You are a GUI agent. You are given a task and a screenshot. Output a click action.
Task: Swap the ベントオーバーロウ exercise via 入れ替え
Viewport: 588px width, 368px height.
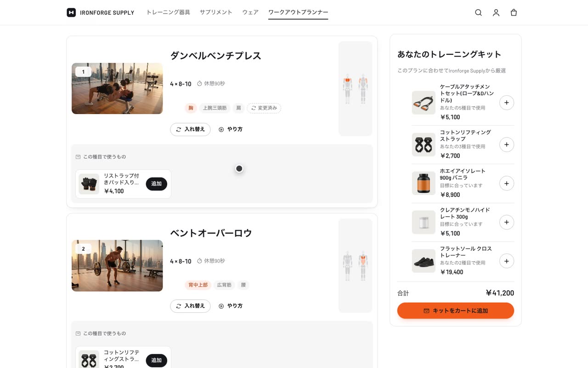click(190, 306)
